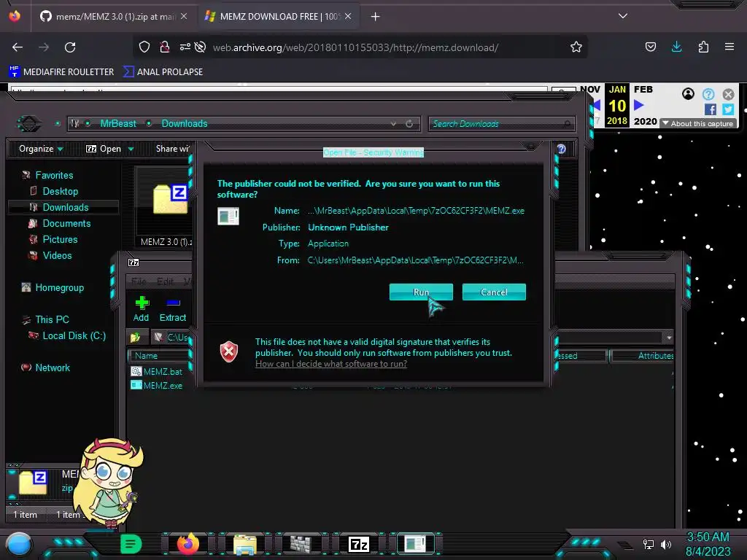Image resolution: width=747 pixels, height=560 pixels.
Task: Click the Extract button in 7-Zip
Action: [172, 308]
